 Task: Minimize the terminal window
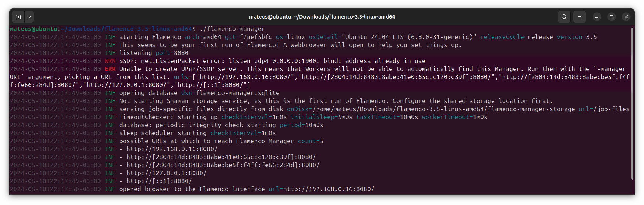[597, 17]
